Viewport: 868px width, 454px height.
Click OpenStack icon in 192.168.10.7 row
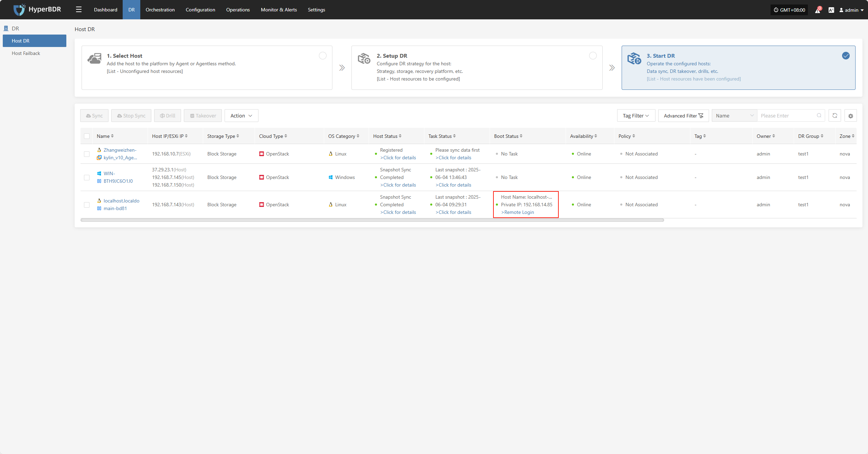[x=262, y=154]
